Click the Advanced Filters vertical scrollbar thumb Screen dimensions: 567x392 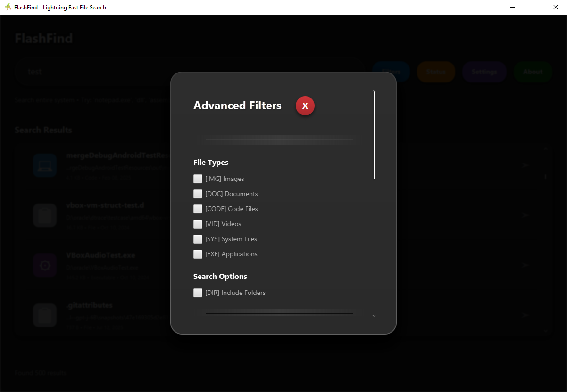(374, 135)
